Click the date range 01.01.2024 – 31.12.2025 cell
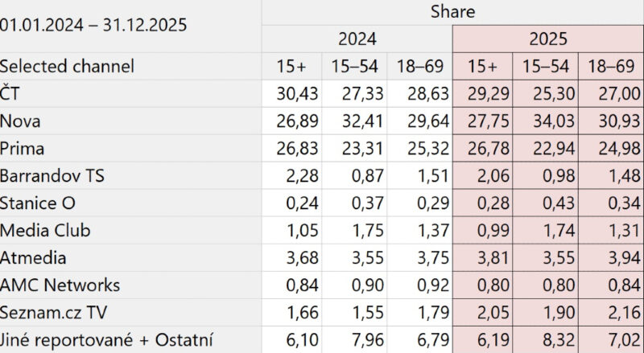This screenshot has width=644, height=353. click(x=93, y=24)
